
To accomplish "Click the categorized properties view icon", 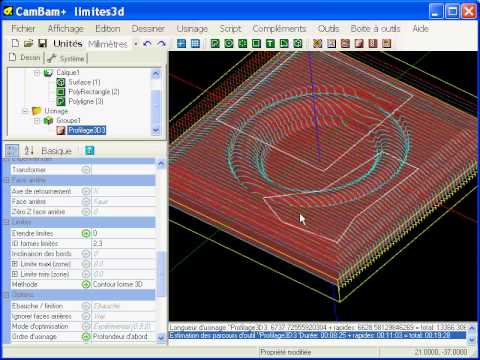I will coord(13,151).
